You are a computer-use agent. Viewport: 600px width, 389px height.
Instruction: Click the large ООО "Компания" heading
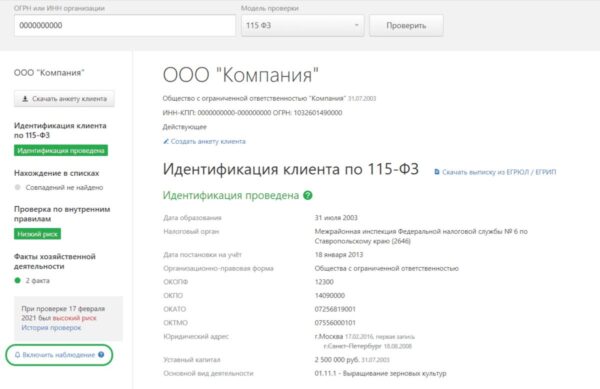click(x=241, y=75)
